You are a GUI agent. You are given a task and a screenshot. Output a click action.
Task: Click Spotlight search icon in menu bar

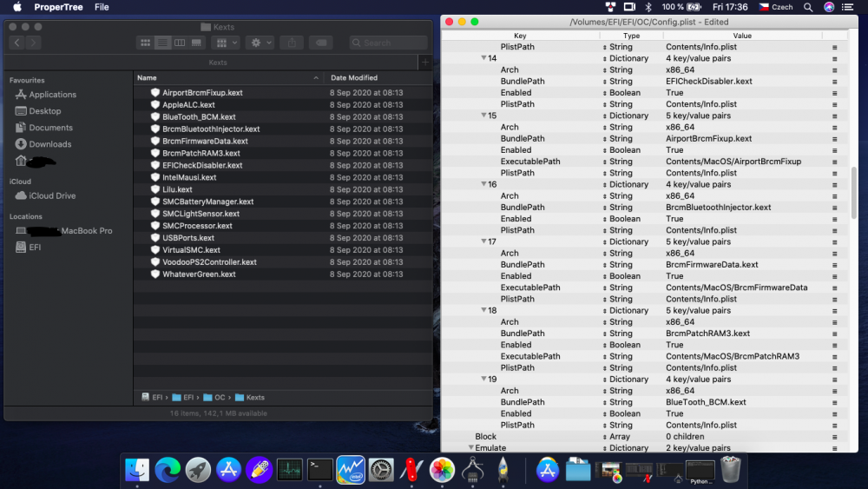[x=808, y=7]
